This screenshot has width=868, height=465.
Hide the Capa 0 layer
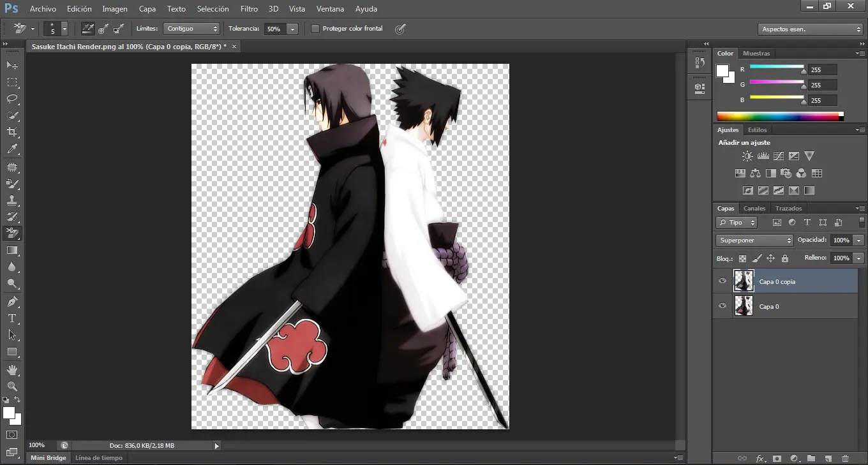(722, 306)
